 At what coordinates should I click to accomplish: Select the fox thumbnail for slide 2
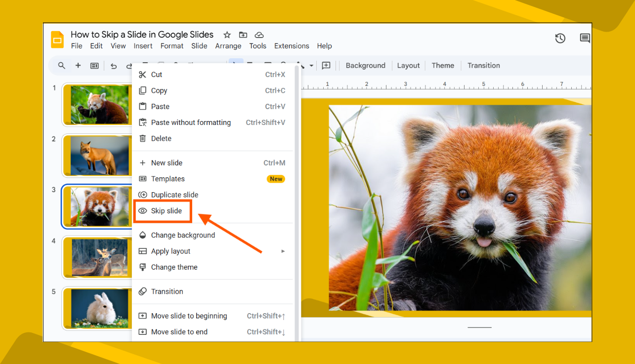pos(97,156)
